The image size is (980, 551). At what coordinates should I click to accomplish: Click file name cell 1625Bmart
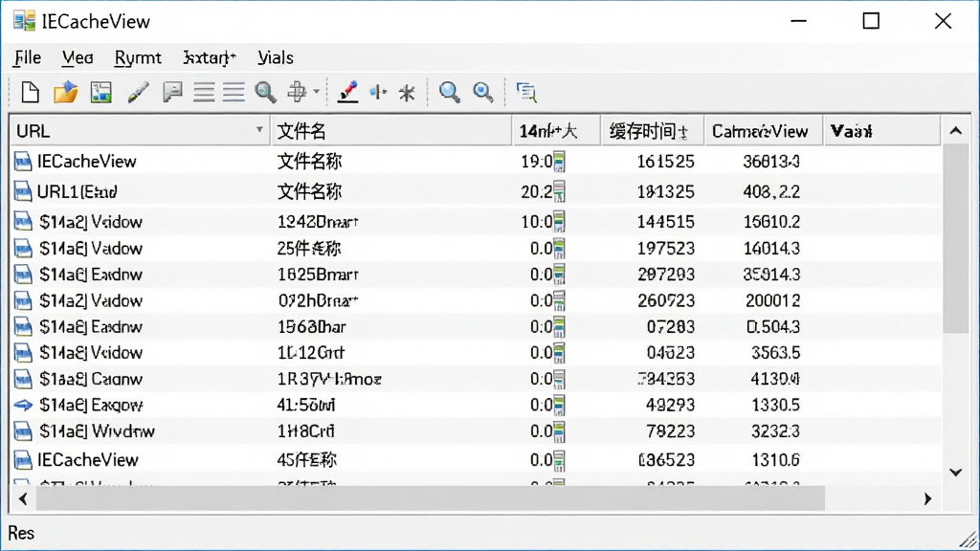318,275
